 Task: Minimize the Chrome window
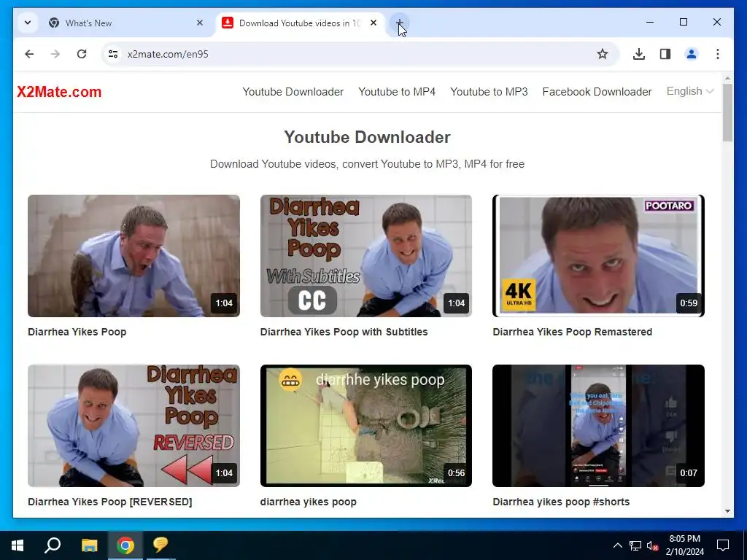pos(650,22)
